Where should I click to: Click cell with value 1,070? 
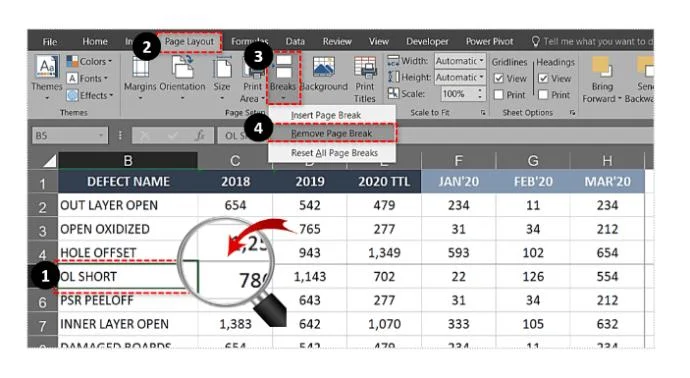point(384,324)
